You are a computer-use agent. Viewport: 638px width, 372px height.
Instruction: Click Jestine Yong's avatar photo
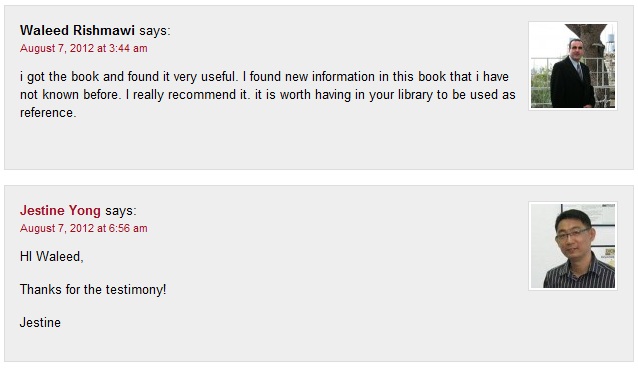coord(573,246)
